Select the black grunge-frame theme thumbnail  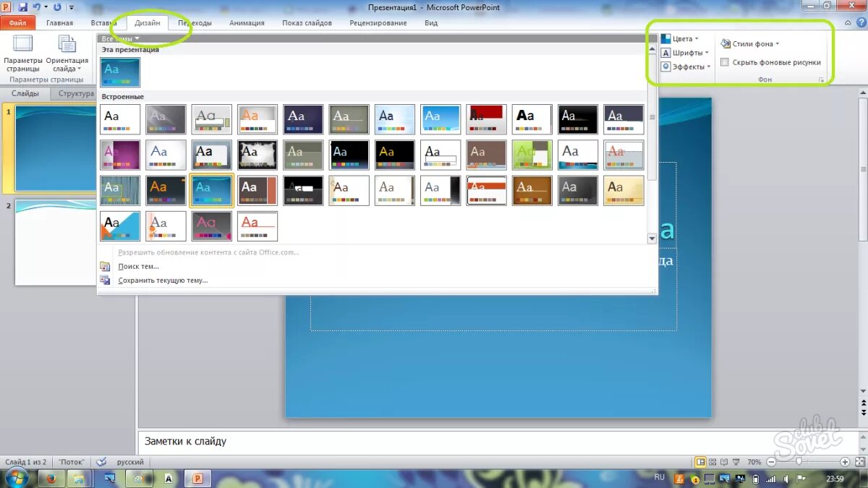pyautogui.click(x=258, y=155)
